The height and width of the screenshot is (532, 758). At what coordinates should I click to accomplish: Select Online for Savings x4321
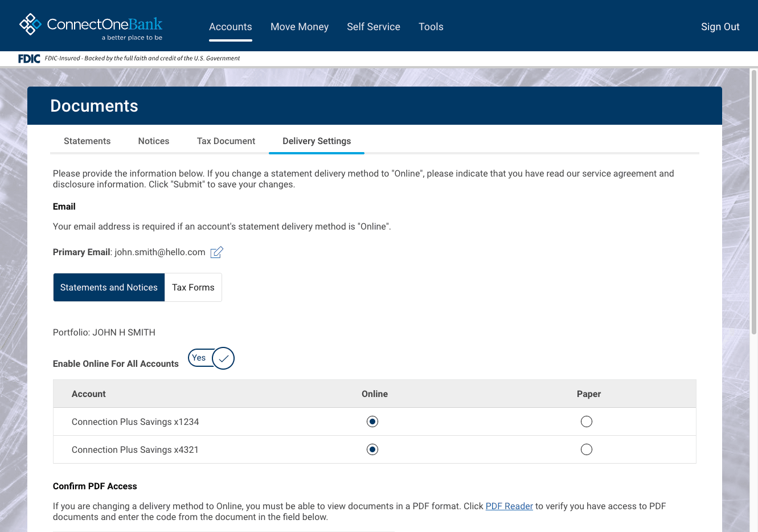point(372,449)
